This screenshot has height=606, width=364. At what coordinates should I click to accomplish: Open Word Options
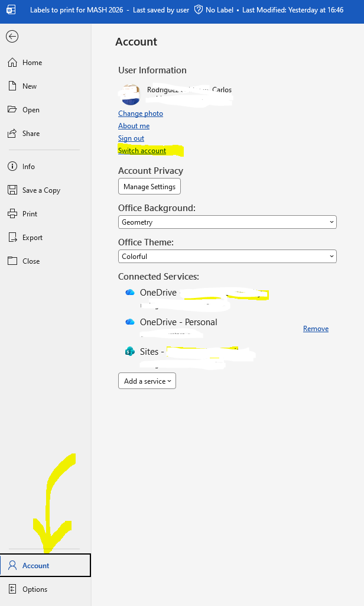point(45,589)
